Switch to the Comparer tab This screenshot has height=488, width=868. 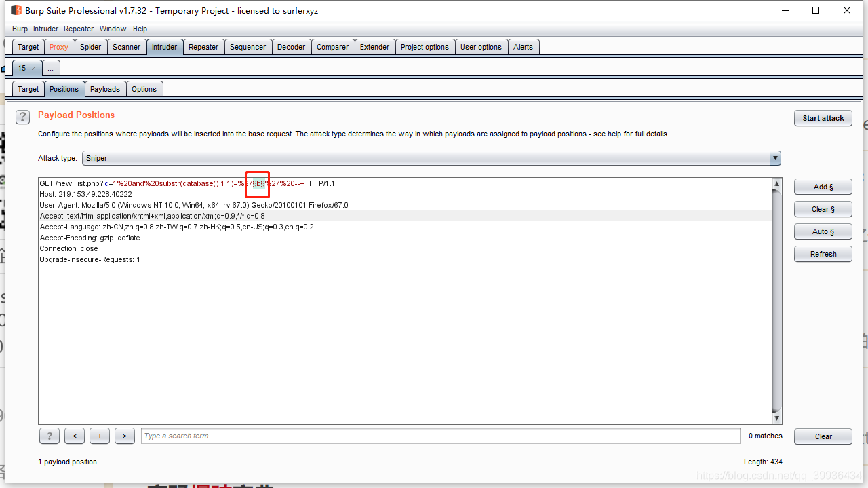(333, 47)
